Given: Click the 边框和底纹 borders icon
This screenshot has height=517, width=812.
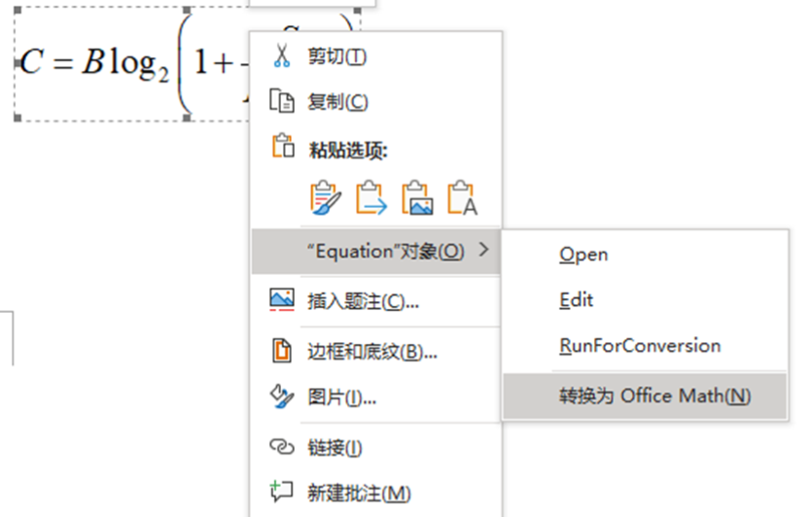Looking at the screenshot, I should coord(281,351).
